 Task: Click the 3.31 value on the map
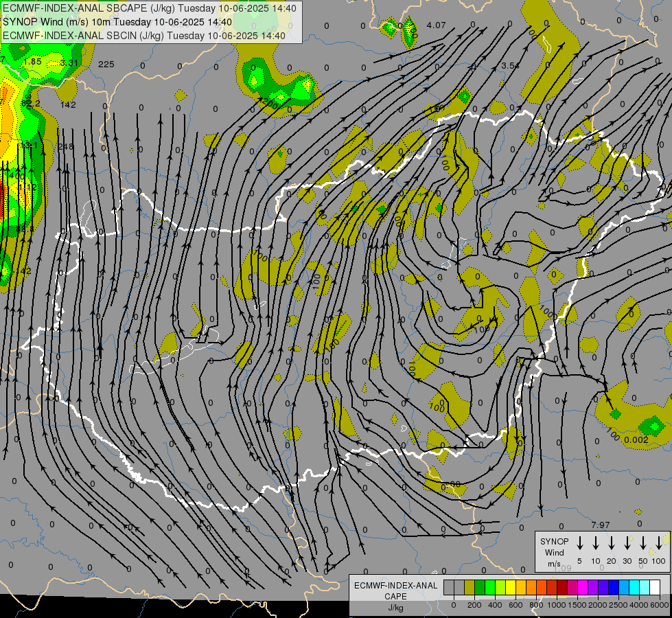click(x=69, y=63)
